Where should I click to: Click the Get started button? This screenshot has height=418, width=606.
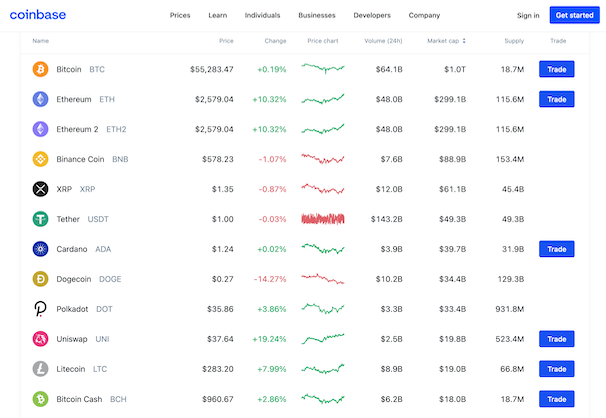(575, 15)
